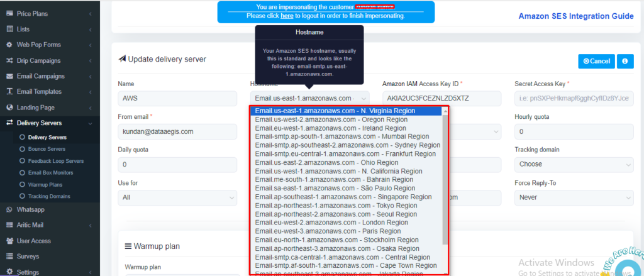Select the Stockholm Region hostname option
The image size is (644, 276).
pos(347,240)
